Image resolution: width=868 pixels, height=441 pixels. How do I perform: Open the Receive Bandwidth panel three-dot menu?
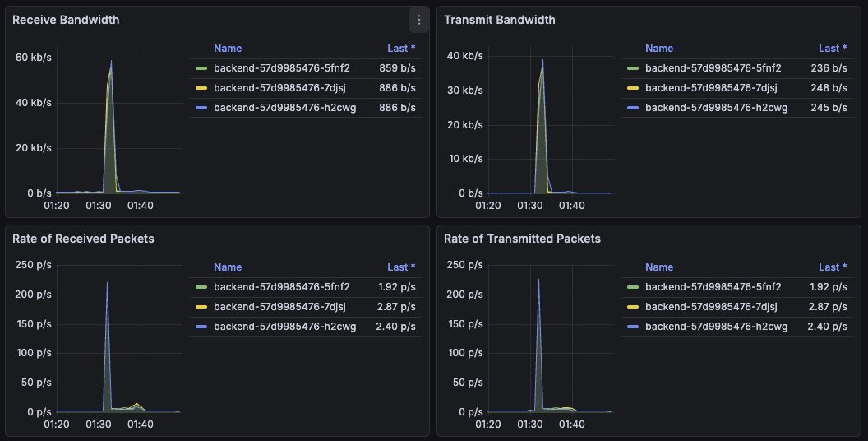[419, 20]
